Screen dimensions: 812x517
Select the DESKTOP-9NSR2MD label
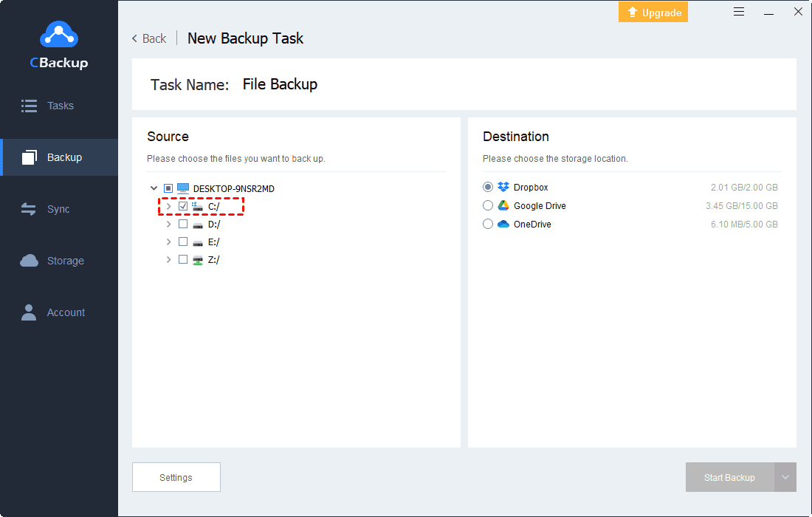233,188
